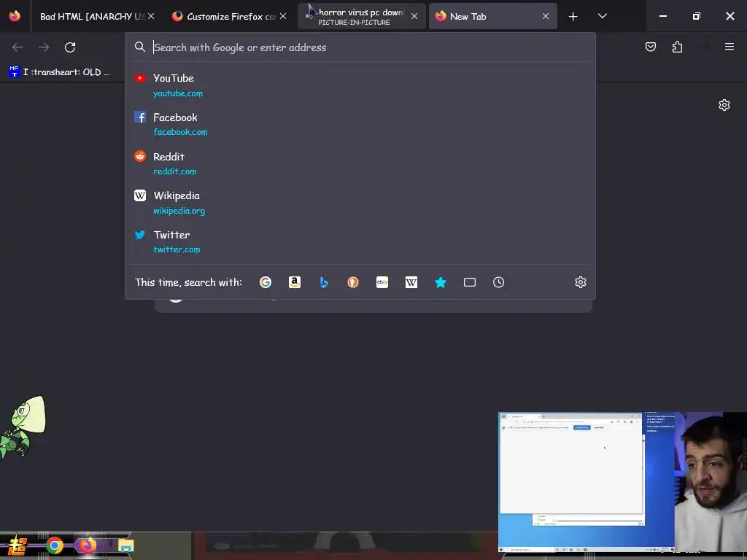
Task: Click the Wikipedia W suggestion favicon
Action: pos(139,195)
